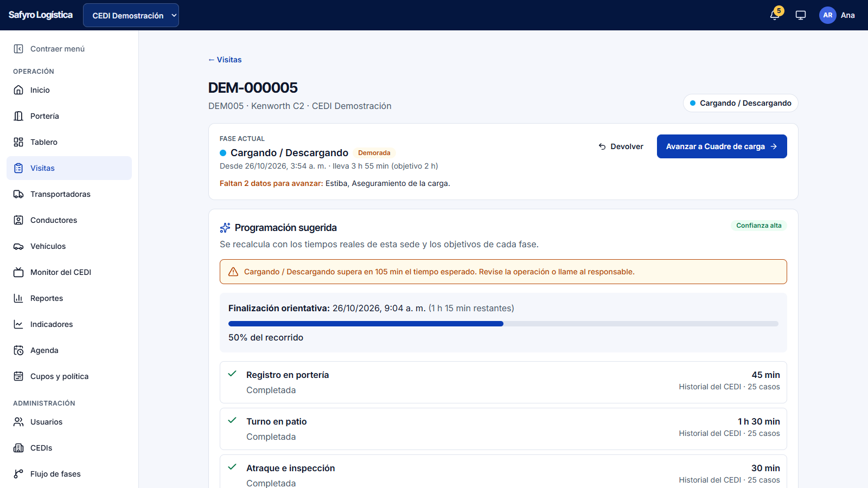Click the Safyro Logística logo
868x488 pixels.
tap(41, 15)
